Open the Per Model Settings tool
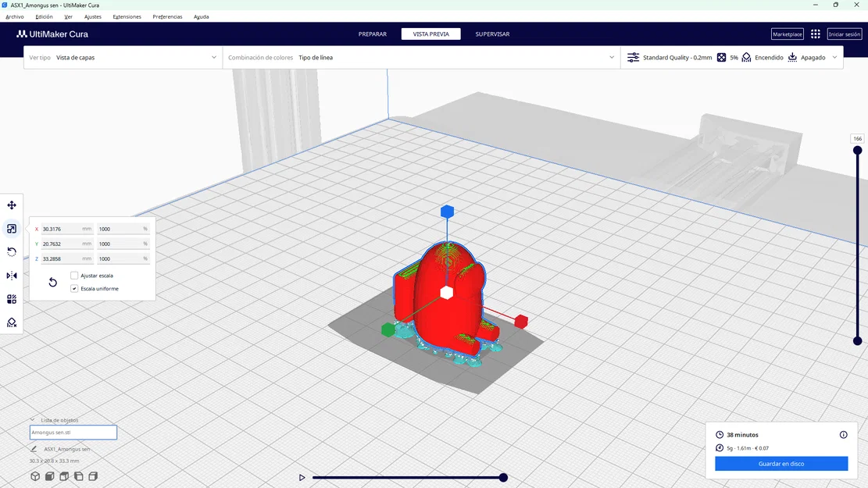This screenshot has height=488, width=868. [12, 299]
